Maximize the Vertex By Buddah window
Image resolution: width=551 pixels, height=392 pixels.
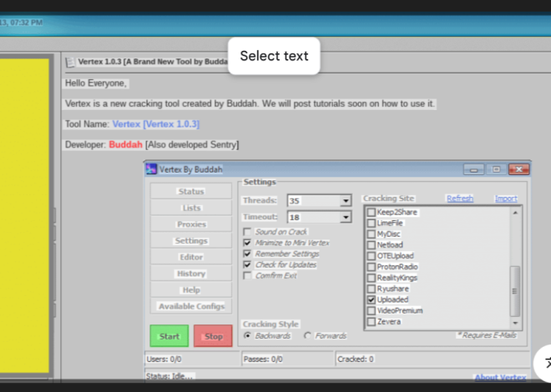point(496,169)
